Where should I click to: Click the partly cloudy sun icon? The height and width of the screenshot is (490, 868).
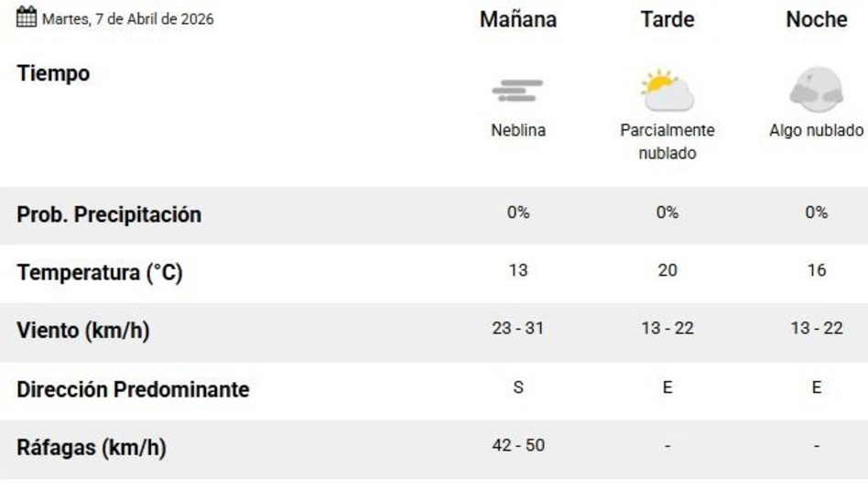point(667,90)
